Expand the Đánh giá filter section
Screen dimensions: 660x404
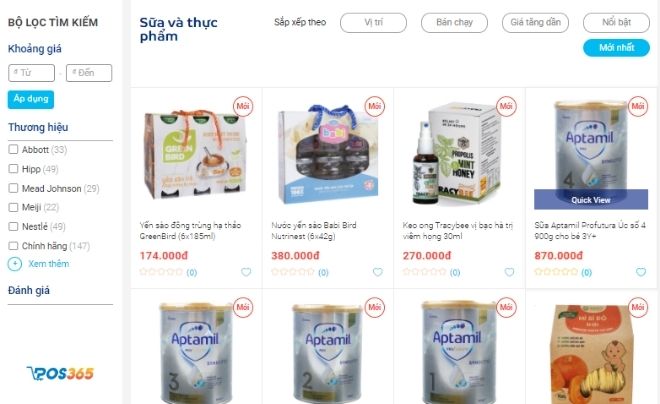pyautogui.click(x=29, y=290)
